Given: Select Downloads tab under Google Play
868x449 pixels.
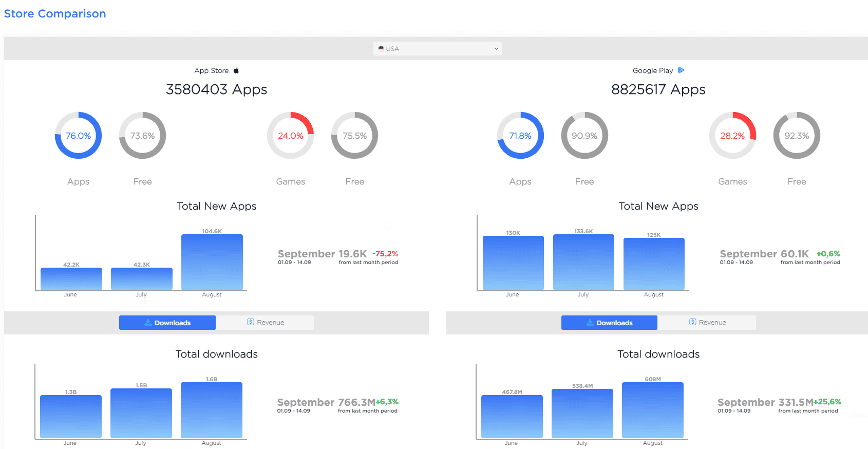Looking at the screenshot, I should pos(609,323).
